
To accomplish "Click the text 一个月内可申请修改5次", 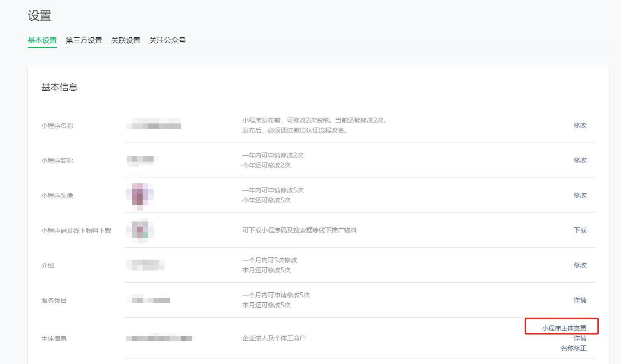I will click(x=276, y=295).
